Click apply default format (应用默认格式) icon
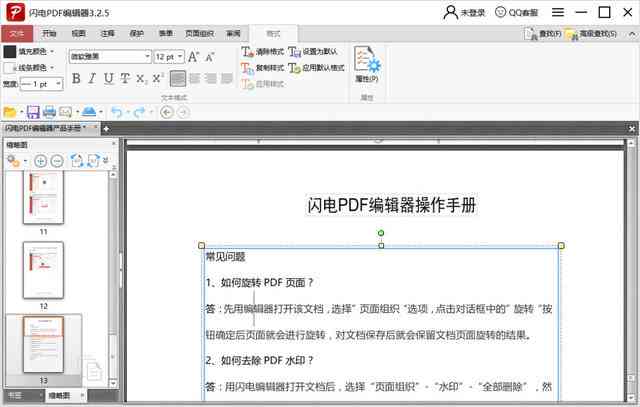The width and height of the screenshot is (640, 407). [x=294, y=68]
